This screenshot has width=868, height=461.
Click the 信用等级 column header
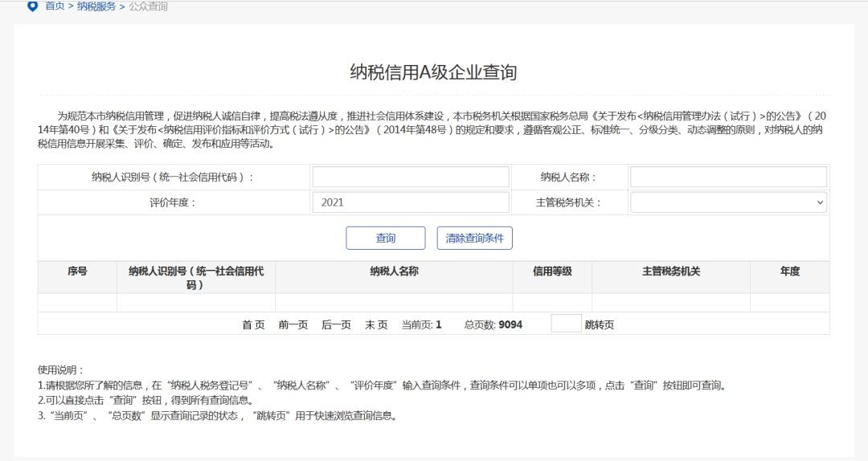(x=552, y=272)
